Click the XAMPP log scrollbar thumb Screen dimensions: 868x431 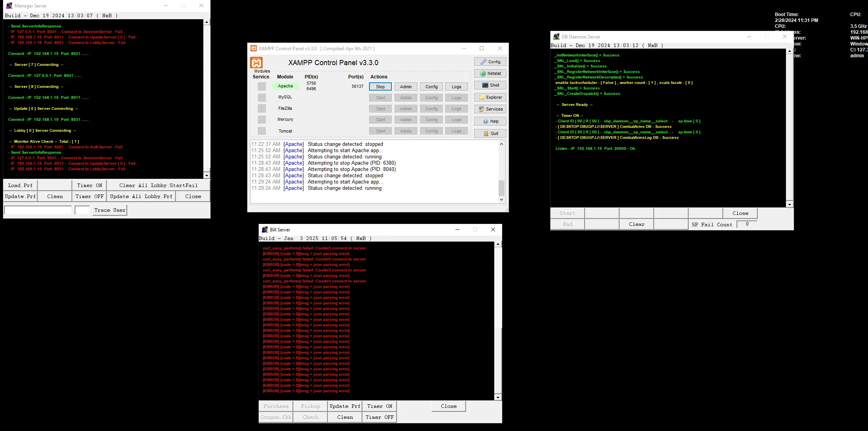click(501, 188)
